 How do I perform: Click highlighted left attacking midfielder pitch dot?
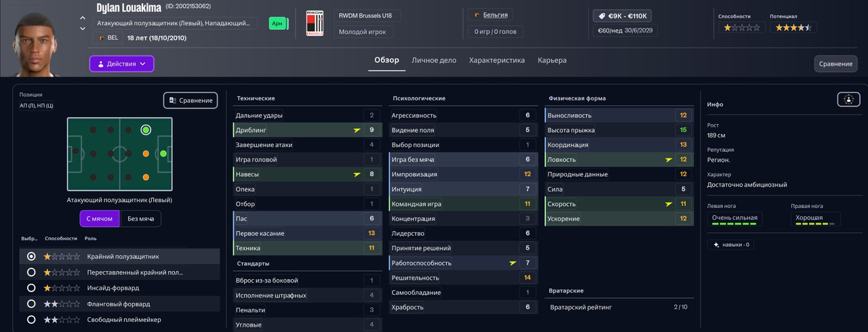[145, 129]
